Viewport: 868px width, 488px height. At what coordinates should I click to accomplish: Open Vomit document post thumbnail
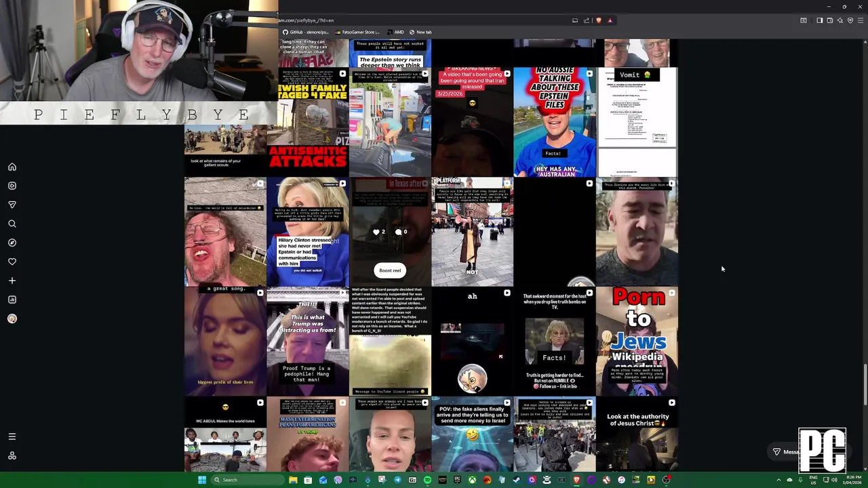point(637,122)
